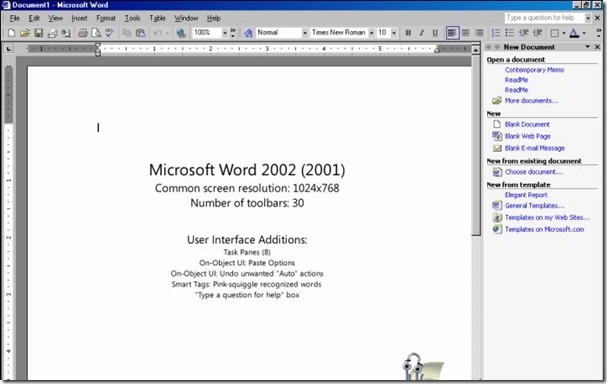This screenshot has height=384, width=607.
Task: Open the File menu
Action: coord(15,18)
